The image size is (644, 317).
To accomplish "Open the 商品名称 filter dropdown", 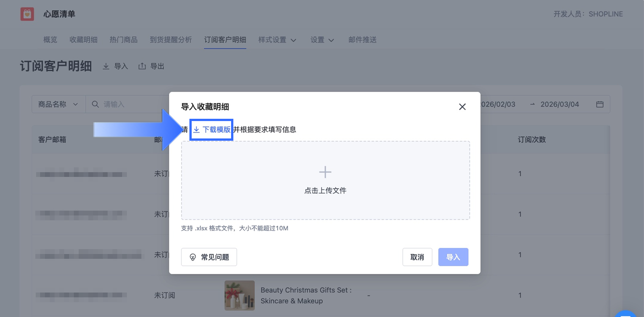I will pyautogui.click(x=59, y=104).
